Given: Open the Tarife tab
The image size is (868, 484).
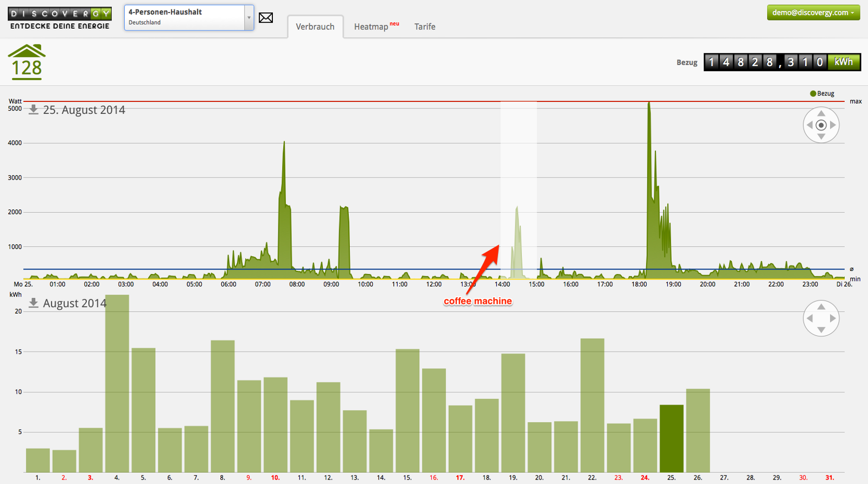Looking at the screenshot, I should (x=425, y=27).
